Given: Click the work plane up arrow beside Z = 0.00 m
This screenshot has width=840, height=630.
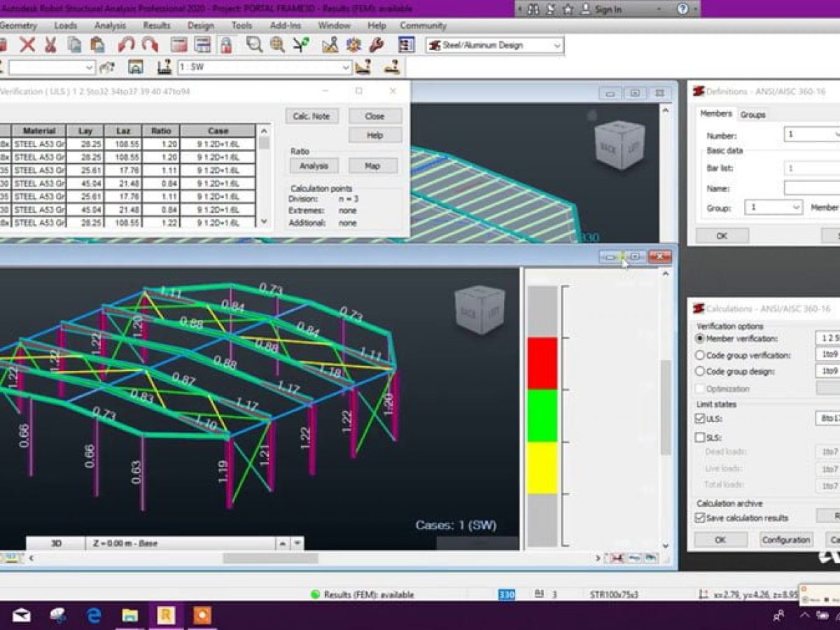Looking at the screenshot, I should coord(282,544).
